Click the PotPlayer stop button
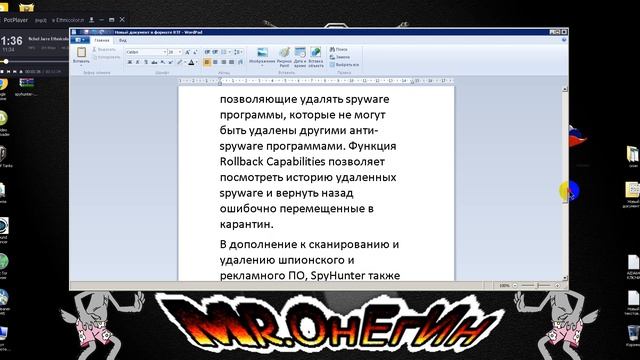The height and width of the screenshot is (360, 640). (2, 71)
